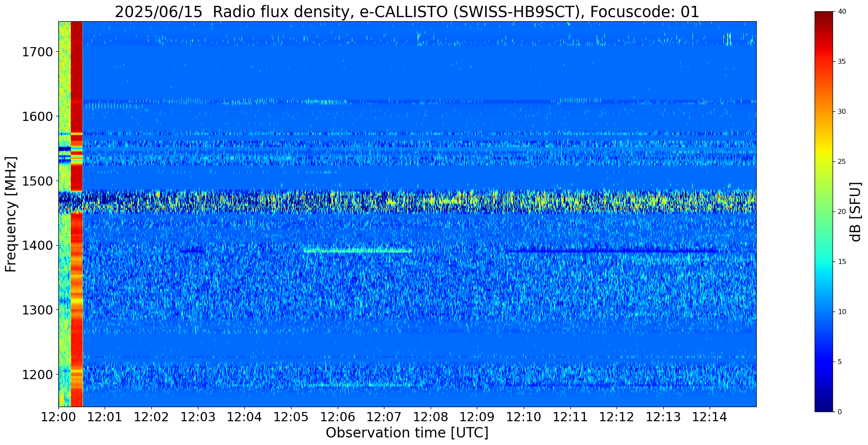Click the colorbar tick label 0
Screen dimensions: 868x445
[x=840, y=412]
